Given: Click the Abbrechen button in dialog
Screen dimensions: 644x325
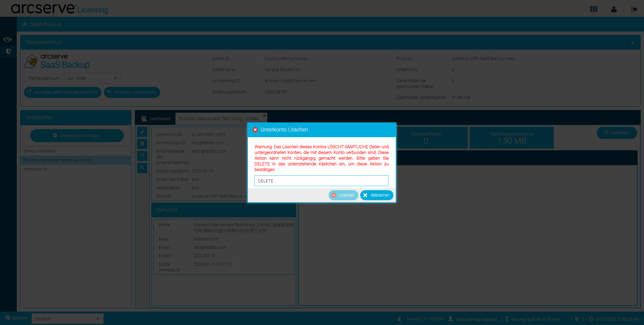Looking at the screenshot, I should 377,195.
